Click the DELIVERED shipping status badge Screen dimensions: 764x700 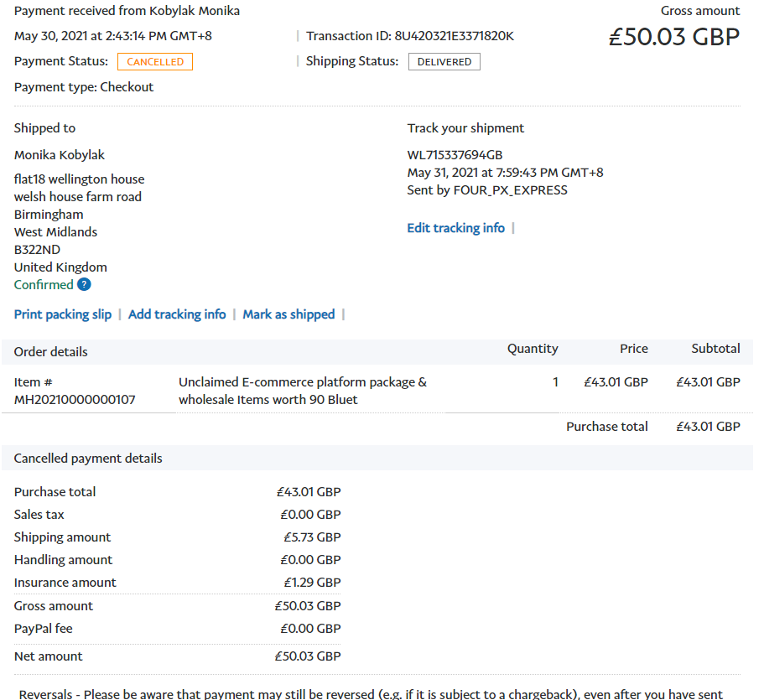pos(444,62)
